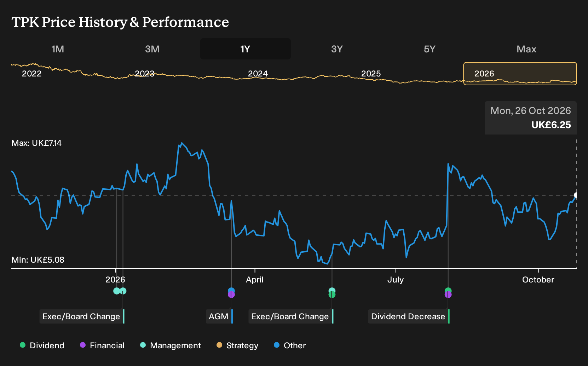Toggle the Strategy legend filter
This screenshot has height=366, width=588.
pyautogui.click(x=237, y=345)
